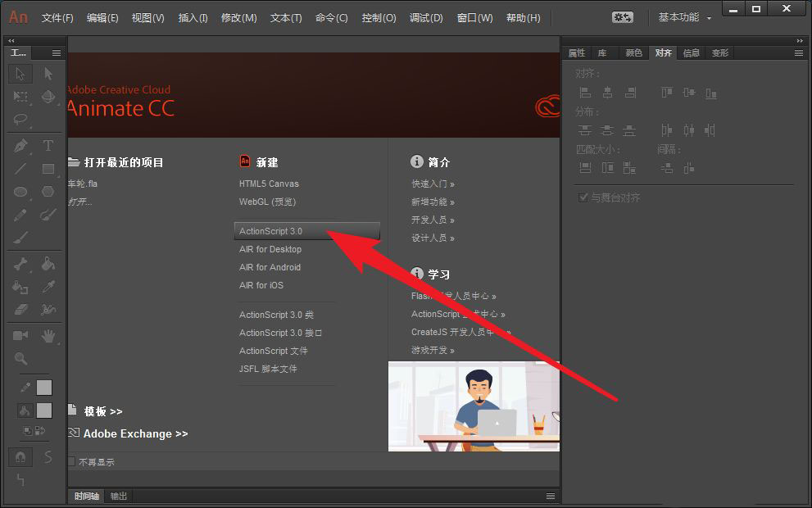Select the Camera tool

(x=20, y=336)
